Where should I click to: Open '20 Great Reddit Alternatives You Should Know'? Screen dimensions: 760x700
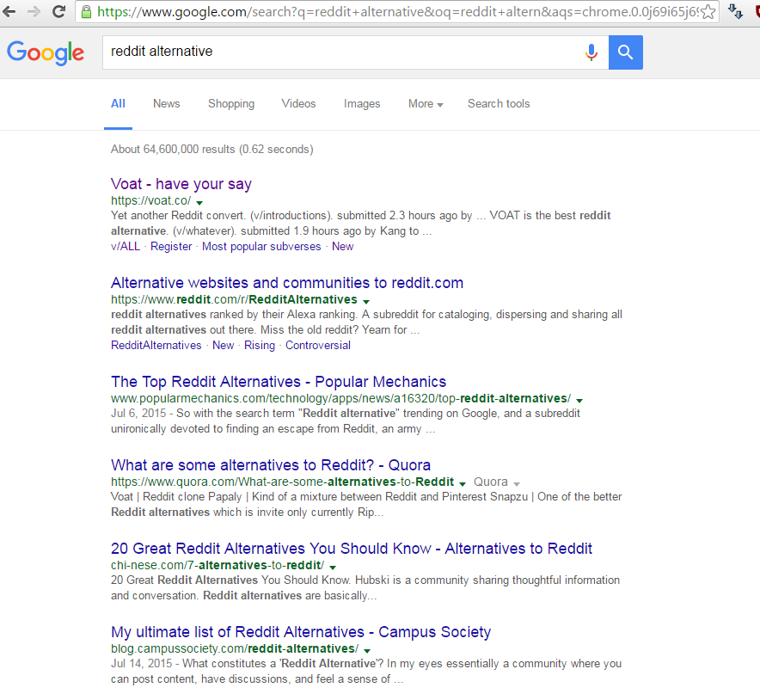[352, 549]
